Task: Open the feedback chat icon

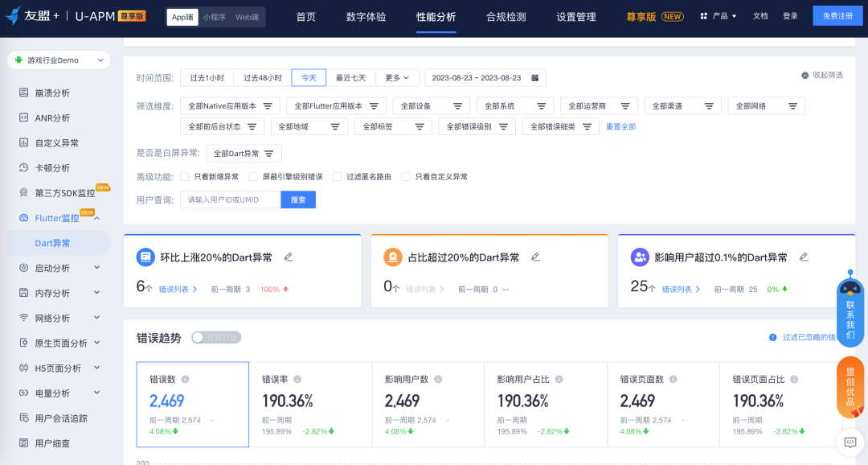Action: click(x=850, y=442)
